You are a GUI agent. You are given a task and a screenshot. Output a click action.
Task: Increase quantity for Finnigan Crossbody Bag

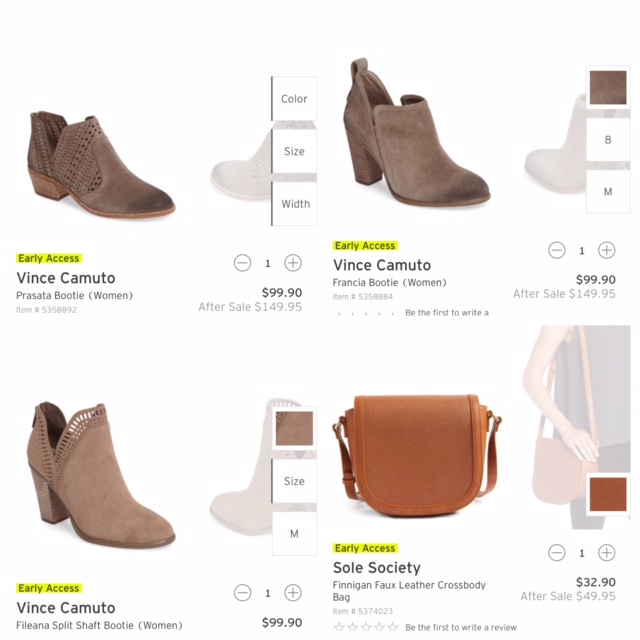607,553
